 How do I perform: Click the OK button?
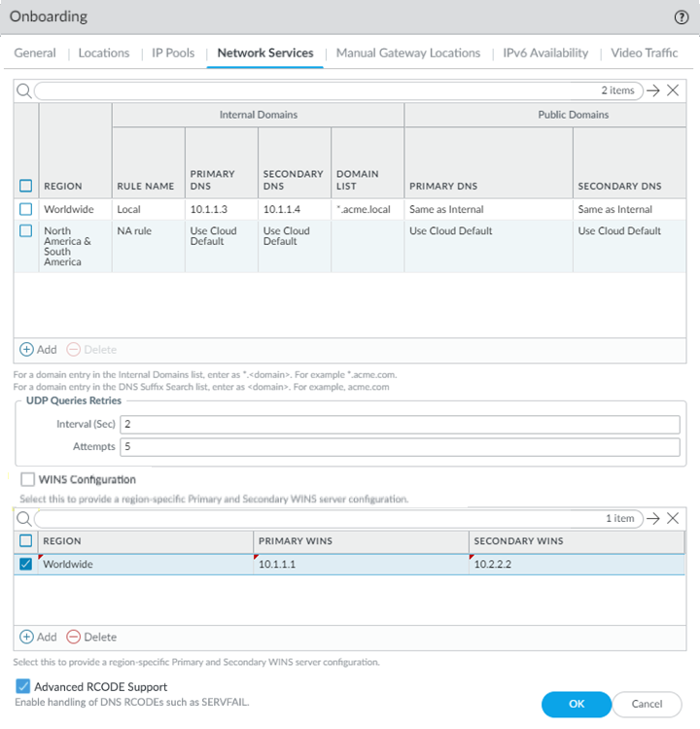(x=577, y=704)
